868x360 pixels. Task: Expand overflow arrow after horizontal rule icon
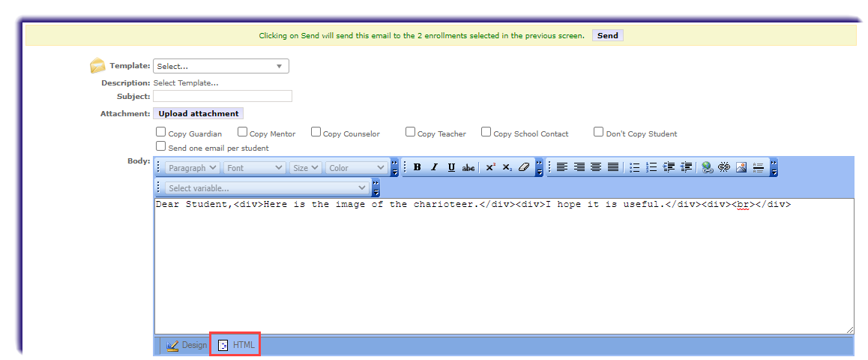click(774, 167)
